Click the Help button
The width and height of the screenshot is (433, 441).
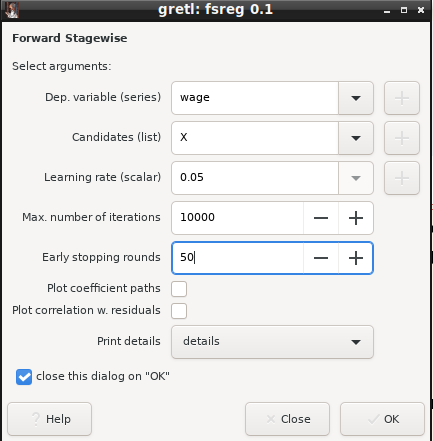click(x=49, y=419)
